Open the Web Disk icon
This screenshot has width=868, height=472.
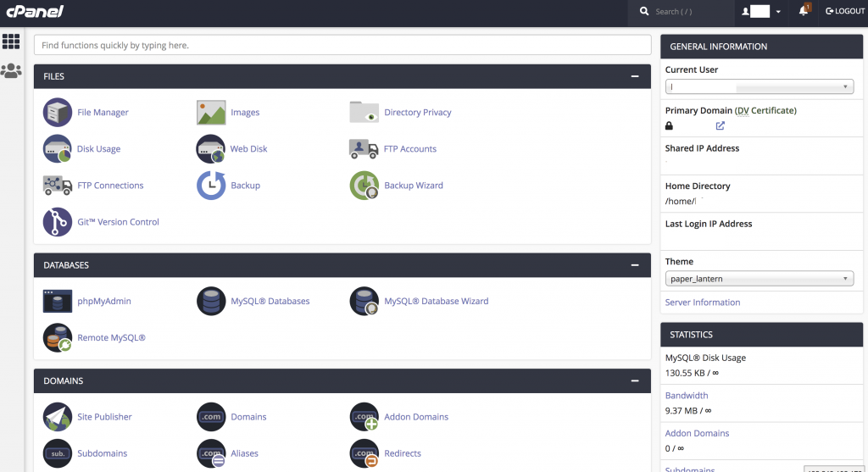[211, 149]
